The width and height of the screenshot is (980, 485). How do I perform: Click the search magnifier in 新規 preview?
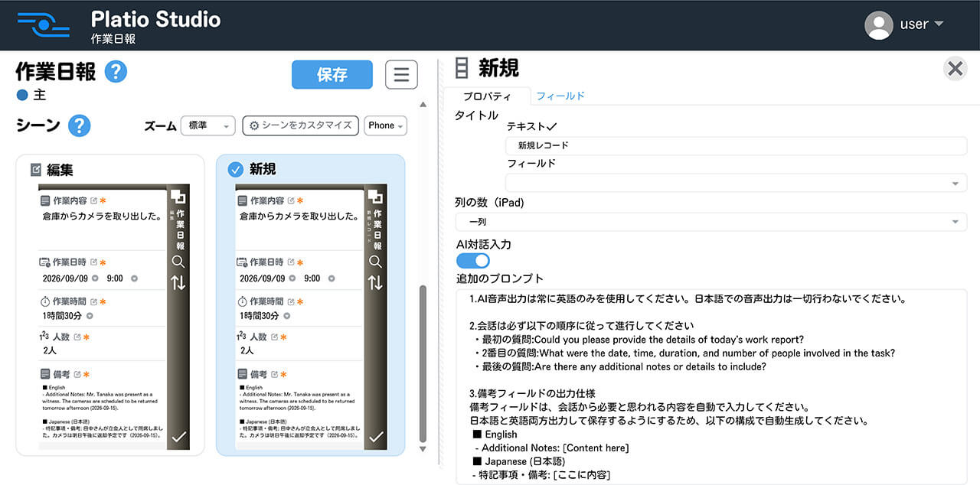[375, 261]
